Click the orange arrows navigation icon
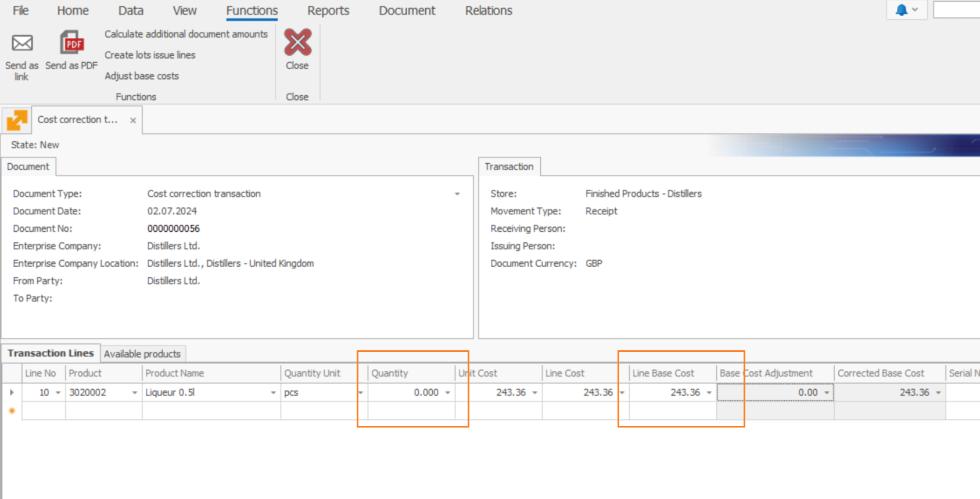980x499 pixels. [17, 120]
